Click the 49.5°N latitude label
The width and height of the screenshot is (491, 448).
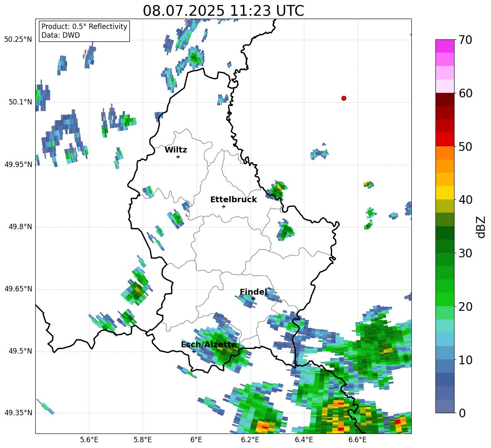[20, 351]
